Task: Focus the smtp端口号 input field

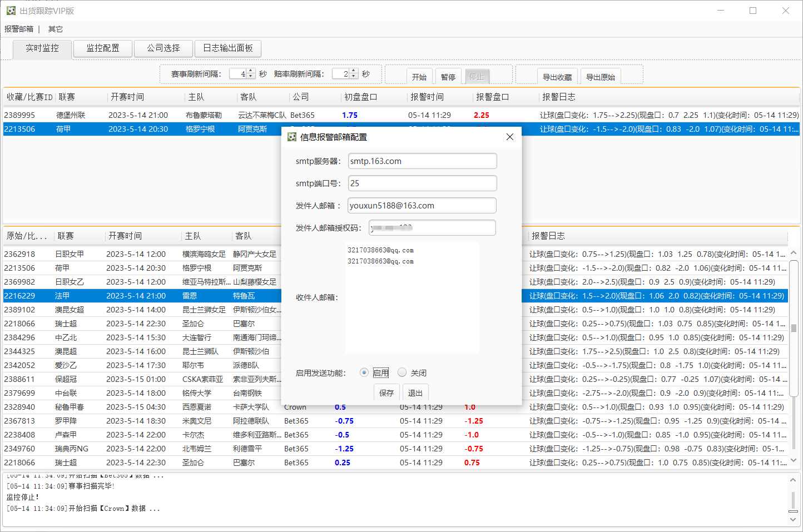Action: (422, 183)
